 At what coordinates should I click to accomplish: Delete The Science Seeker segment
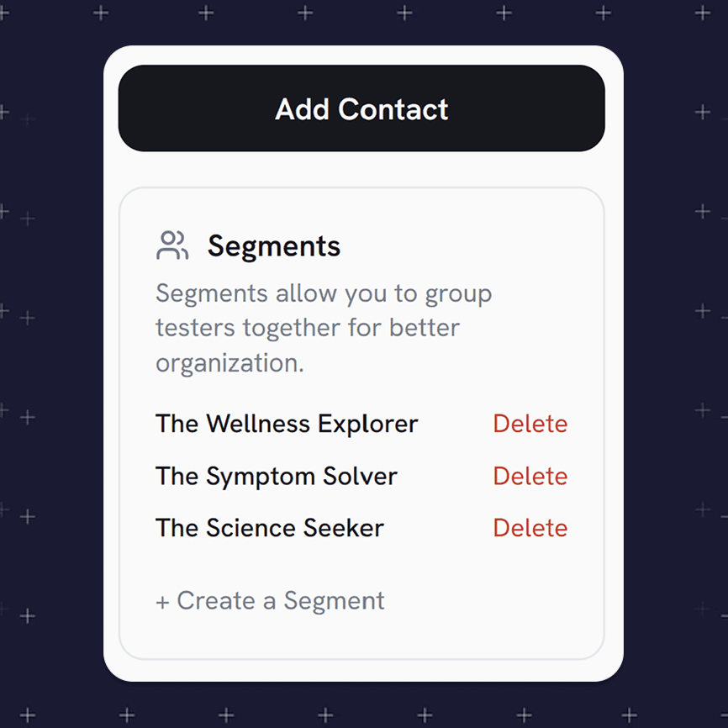click(x=530, y=528)
